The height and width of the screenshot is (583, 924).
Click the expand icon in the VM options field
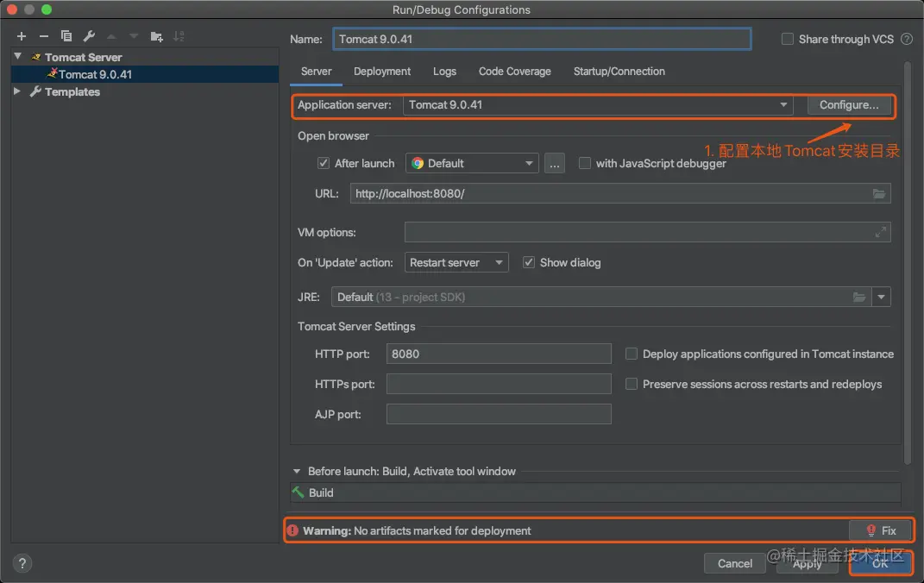(880, 232)
